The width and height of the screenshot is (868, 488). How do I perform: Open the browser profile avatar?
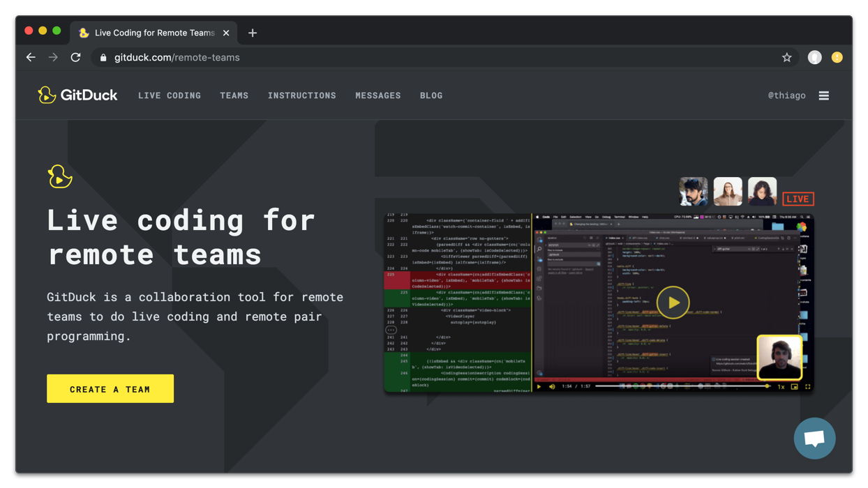tap(814, 57)
